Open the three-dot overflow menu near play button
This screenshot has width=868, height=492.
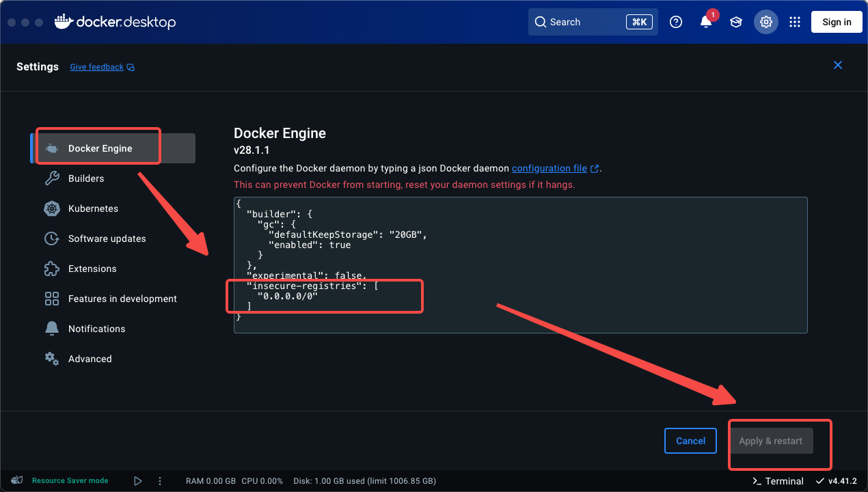tap(159, 480)
